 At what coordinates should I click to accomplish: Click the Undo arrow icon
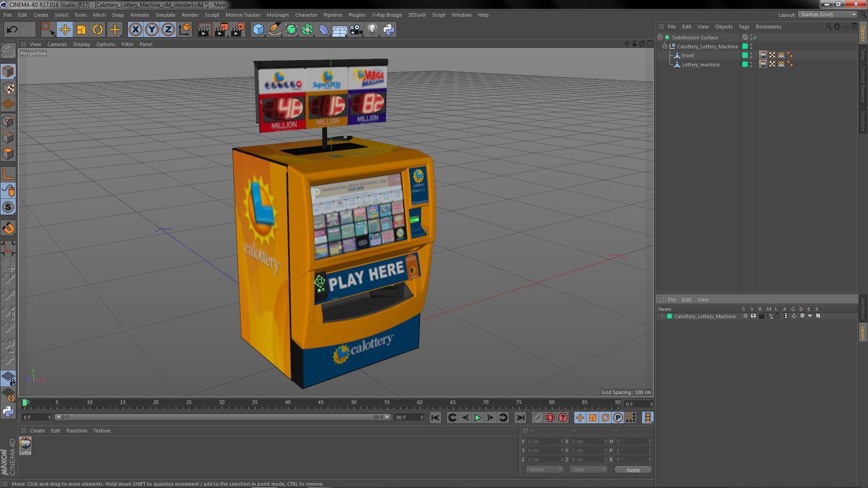pyautogui.click(x=12, y=30)
